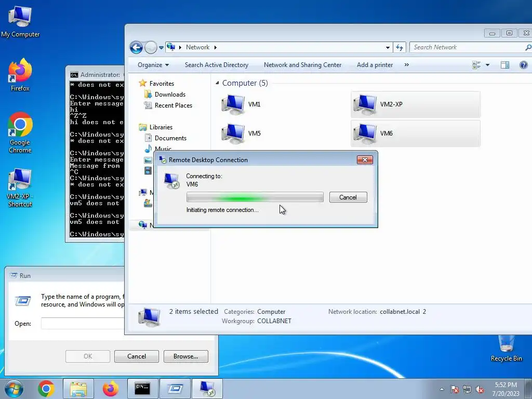This screenshot has height=399, width=532.
Task: Click Add a printer
Action: [375, 65]
